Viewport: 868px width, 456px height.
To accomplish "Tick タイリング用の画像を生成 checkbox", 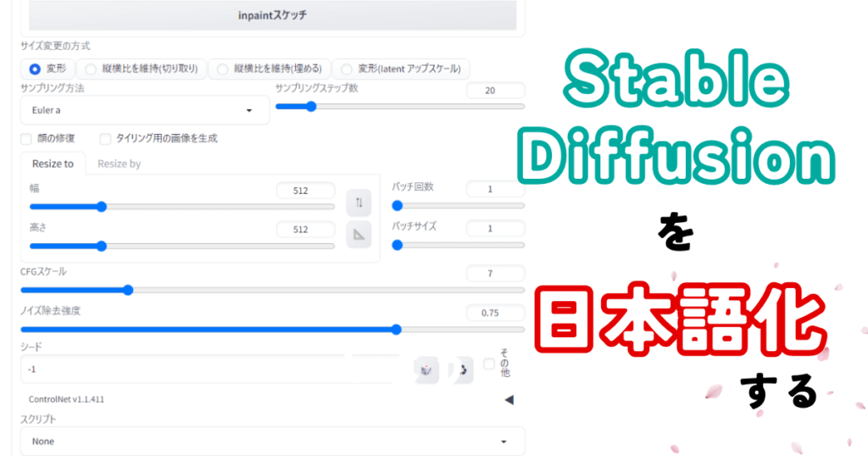I will click(x=105, y=138).
